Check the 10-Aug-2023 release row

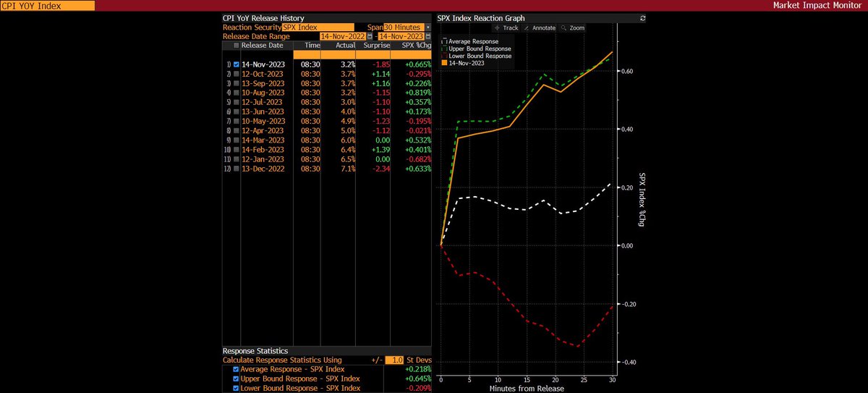(237, 92)
